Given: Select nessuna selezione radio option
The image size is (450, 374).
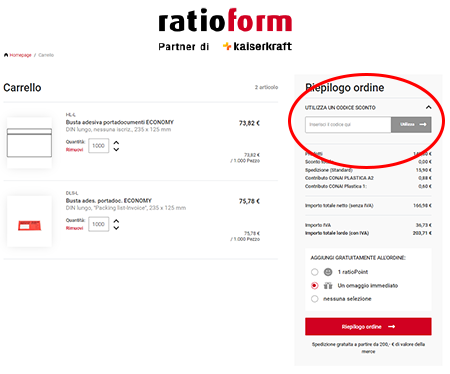Looking at the screenshot, I should click(314, 299).
